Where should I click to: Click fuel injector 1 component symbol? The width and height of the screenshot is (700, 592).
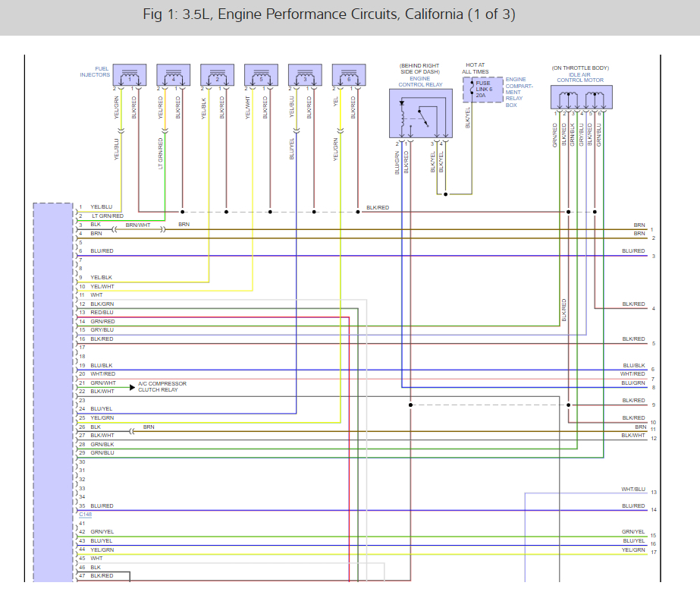pyautogui.click(x=130, y=74)
